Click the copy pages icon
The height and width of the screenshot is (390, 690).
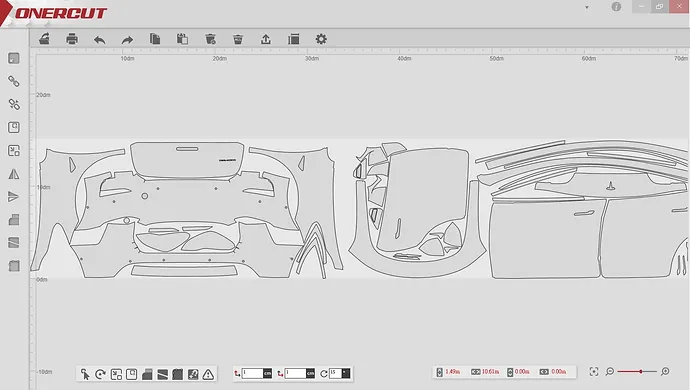[155, 39]
